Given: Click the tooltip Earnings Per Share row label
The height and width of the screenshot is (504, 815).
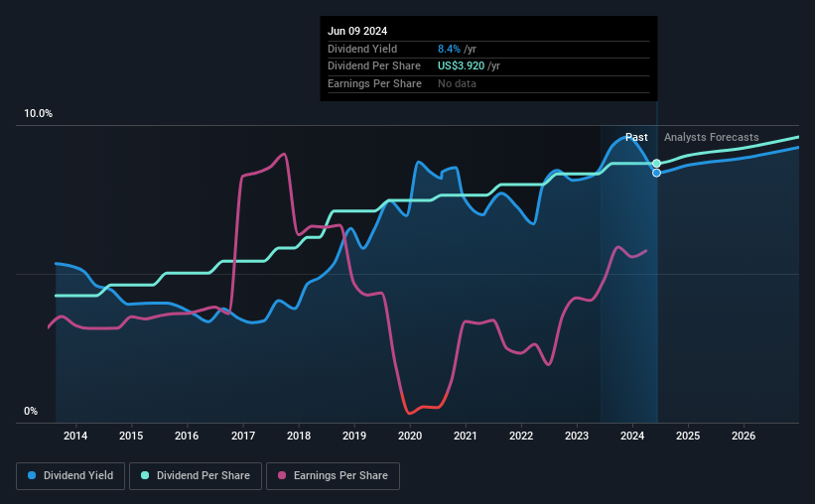Looking at the screenshot, I should 374,83.
